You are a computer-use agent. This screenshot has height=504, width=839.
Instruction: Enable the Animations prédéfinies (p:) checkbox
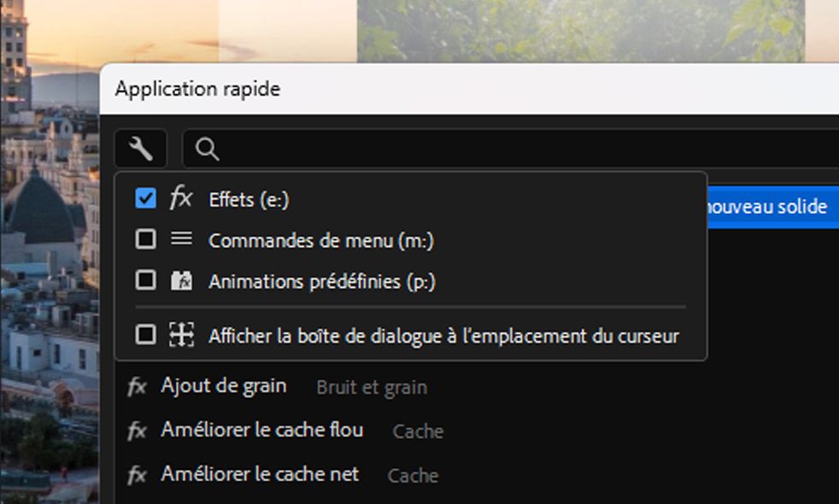point(146,281)
